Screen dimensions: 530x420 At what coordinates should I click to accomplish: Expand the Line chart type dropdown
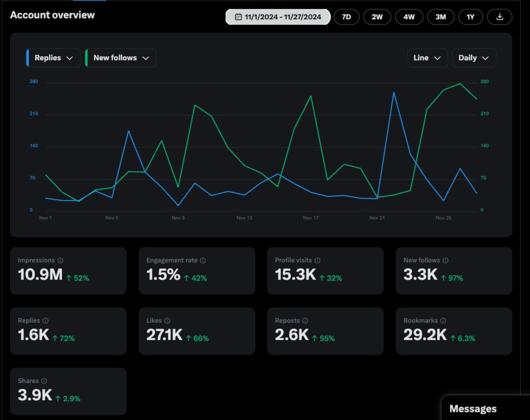tap(427, 58)
